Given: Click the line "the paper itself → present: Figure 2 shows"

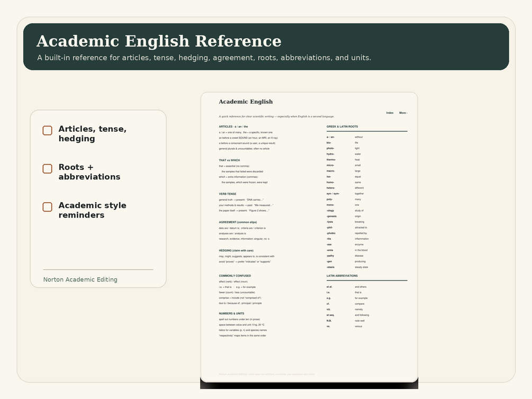Looking at the screenshot, I should pyautogui.click(x=244, y=211).
